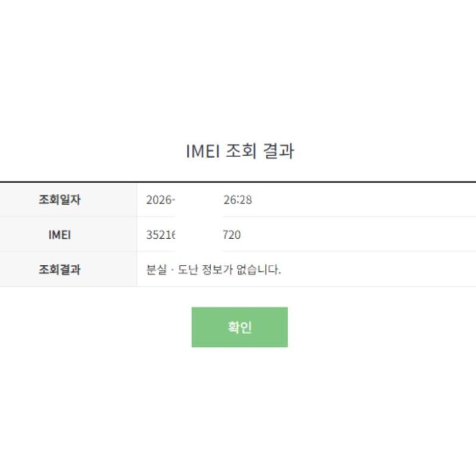Screen dimensions: 476x476
Task: Click the date value starting with 2026-
Action: [x=160, y=200]
